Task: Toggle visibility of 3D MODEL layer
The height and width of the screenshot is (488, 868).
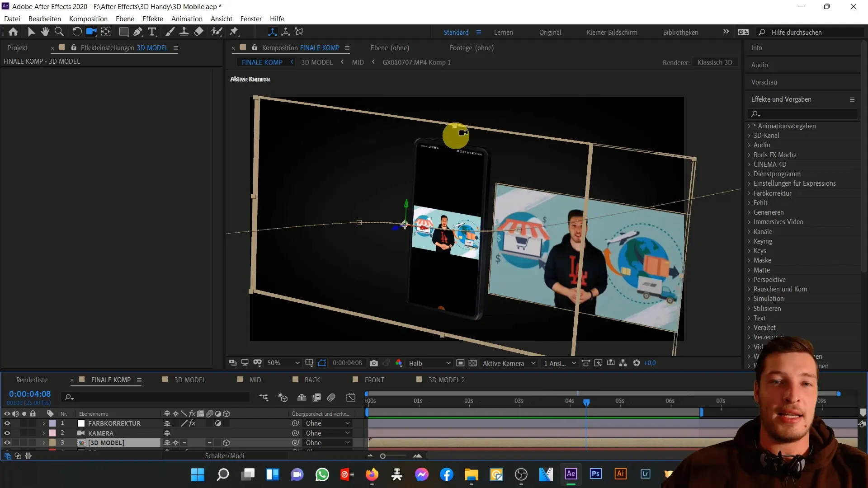Action: (x=7, y=443)
